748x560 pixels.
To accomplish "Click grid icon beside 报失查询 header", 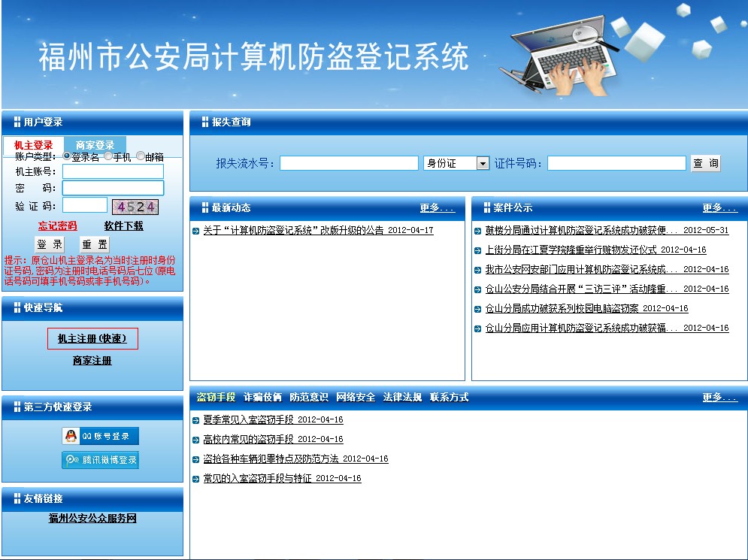I will point(205,122).
